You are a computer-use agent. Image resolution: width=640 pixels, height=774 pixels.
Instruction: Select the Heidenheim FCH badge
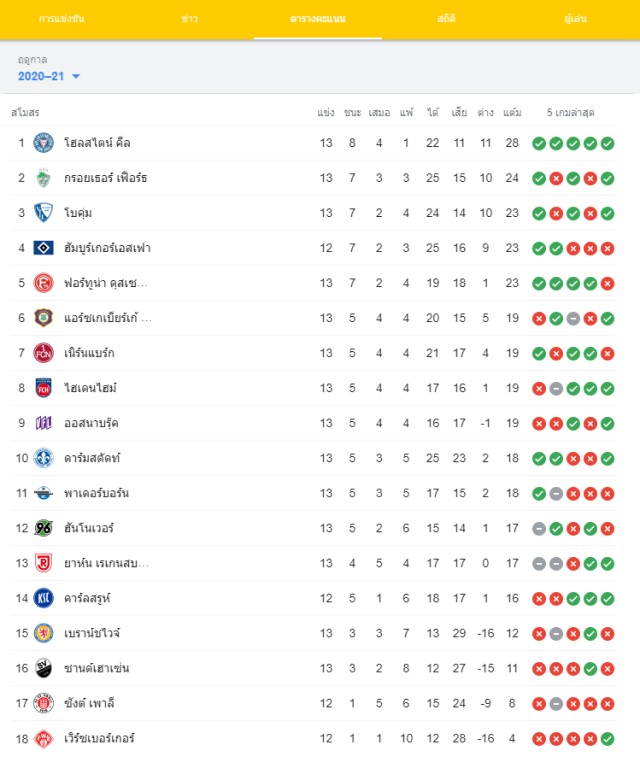(x=43, y=388)
